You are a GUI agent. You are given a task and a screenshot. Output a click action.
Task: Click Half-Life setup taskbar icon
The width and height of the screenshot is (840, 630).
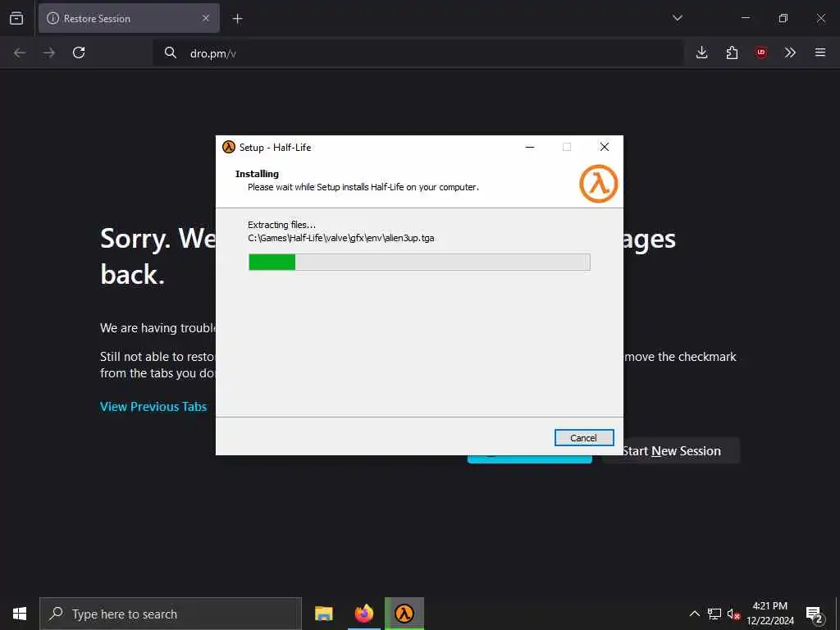click(404, 614)
